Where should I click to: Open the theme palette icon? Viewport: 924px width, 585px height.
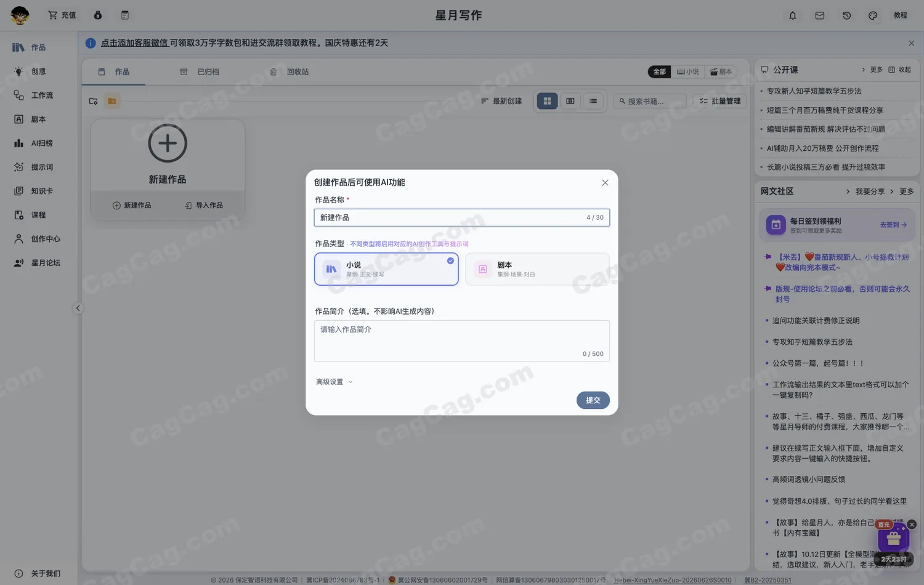(873, 15)
